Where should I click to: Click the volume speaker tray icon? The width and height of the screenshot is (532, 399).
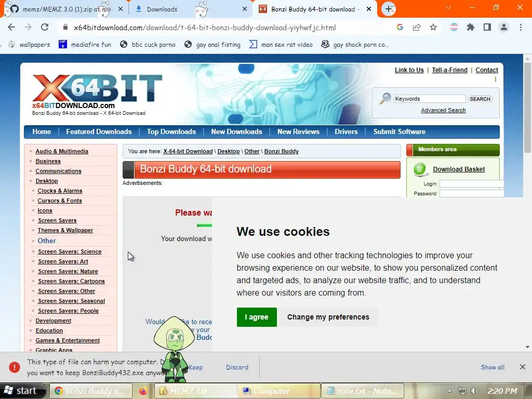[x=475, y=391]
